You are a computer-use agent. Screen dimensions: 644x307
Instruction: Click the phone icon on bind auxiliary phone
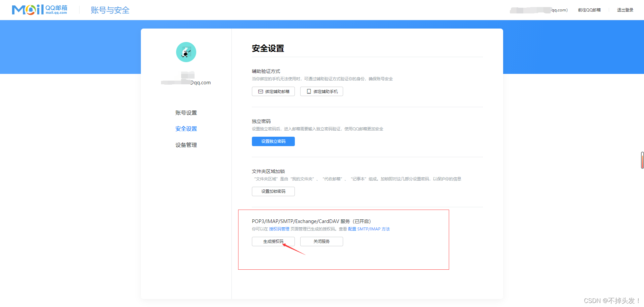[309, 91]
